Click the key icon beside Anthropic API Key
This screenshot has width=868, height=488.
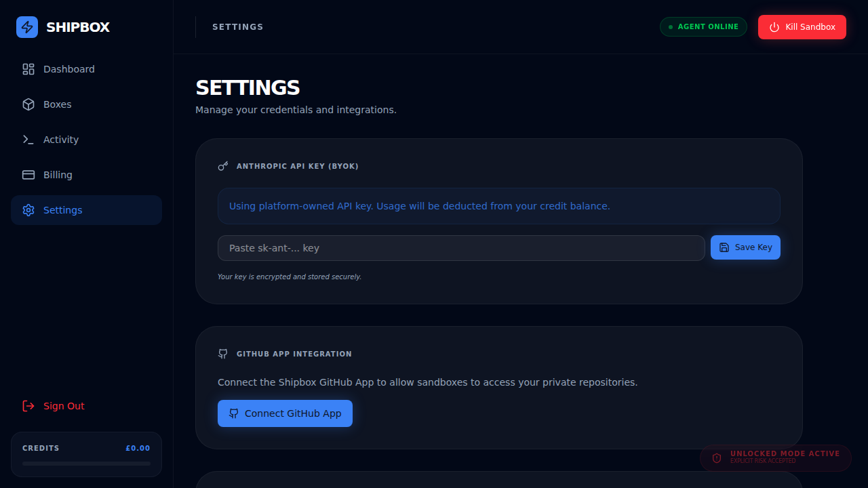(223, 166)
